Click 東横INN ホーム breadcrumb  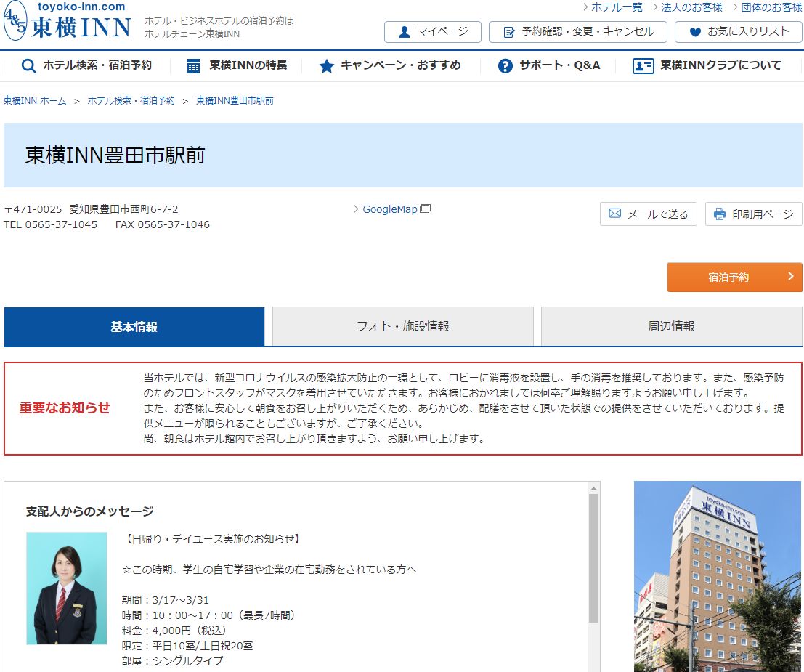pyautogui.click(x=35, y=101)
